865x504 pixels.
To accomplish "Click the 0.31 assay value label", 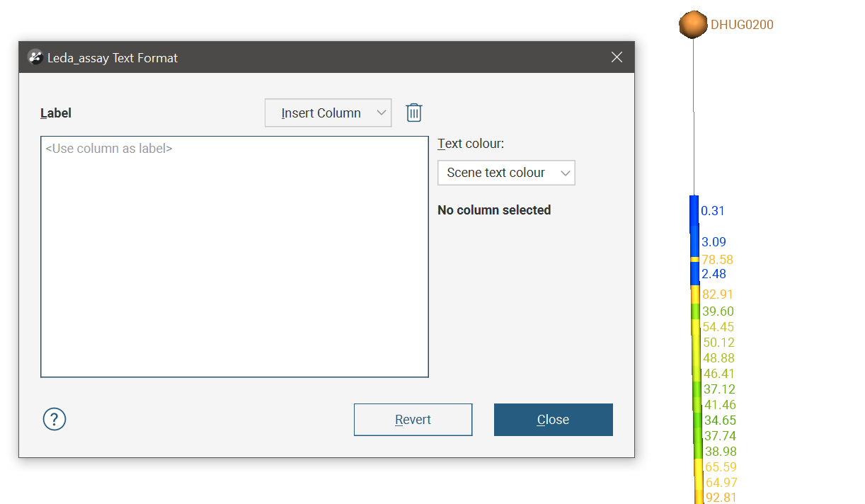I will [713, 211].
